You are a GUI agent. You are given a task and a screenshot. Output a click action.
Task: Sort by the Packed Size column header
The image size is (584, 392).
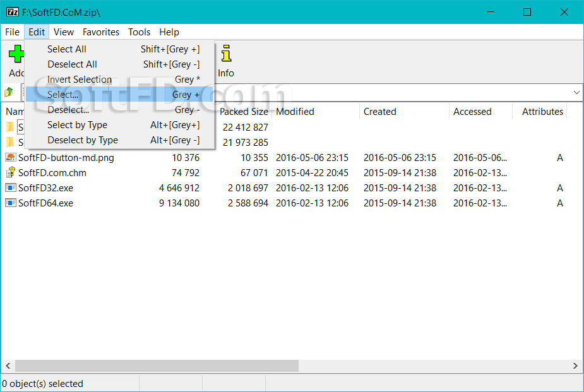click(244, 112)
